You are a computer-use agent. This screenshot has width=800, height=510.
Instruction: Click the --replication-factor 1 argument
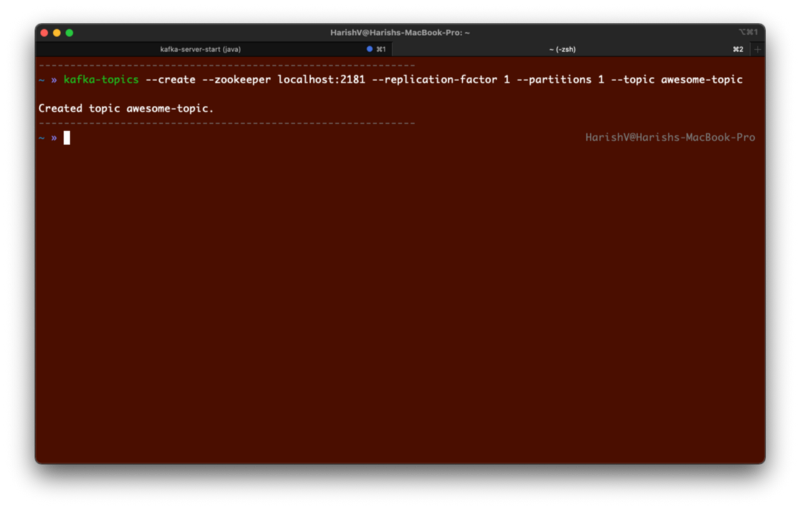coord(441,80)
